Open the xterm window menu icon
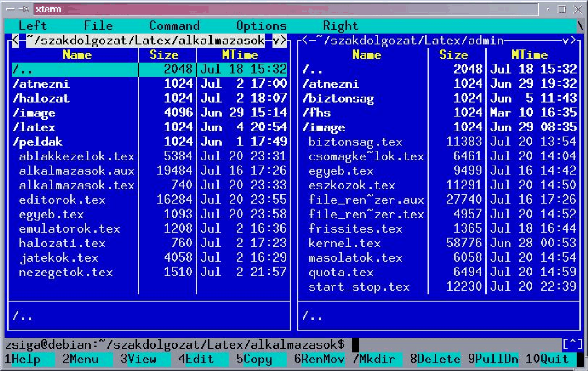The width and height of the screenshot is (588, 371). (x=11, y=9)
